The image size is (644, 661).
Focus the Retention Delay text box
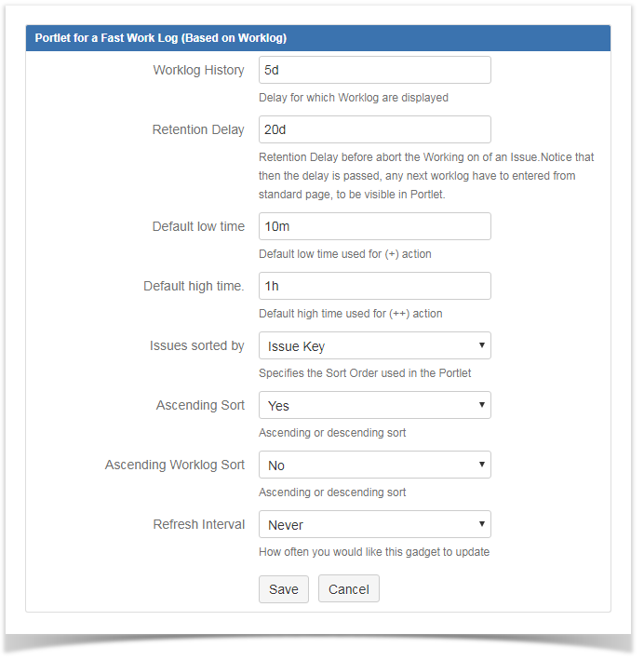pyautogui.click(x=374, y=129)
